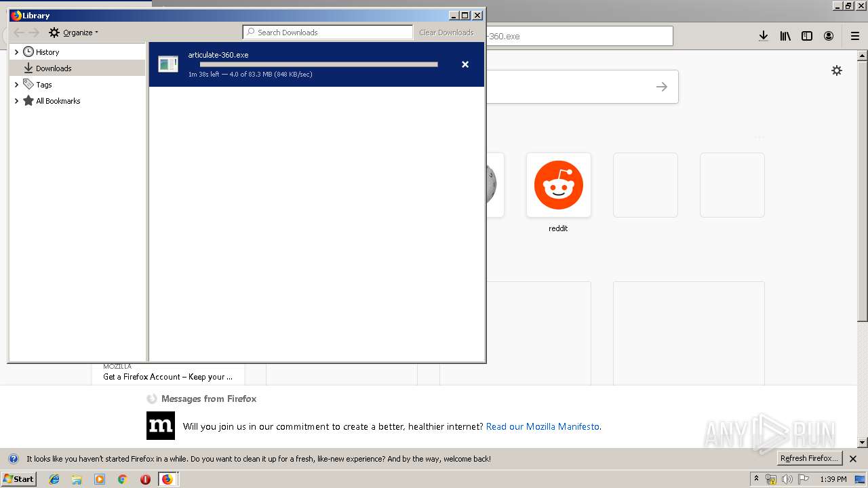The height and width of the screenshot is (488, 868).
Task: Click the Organize gear icon
Action: (x=54, y=33)
